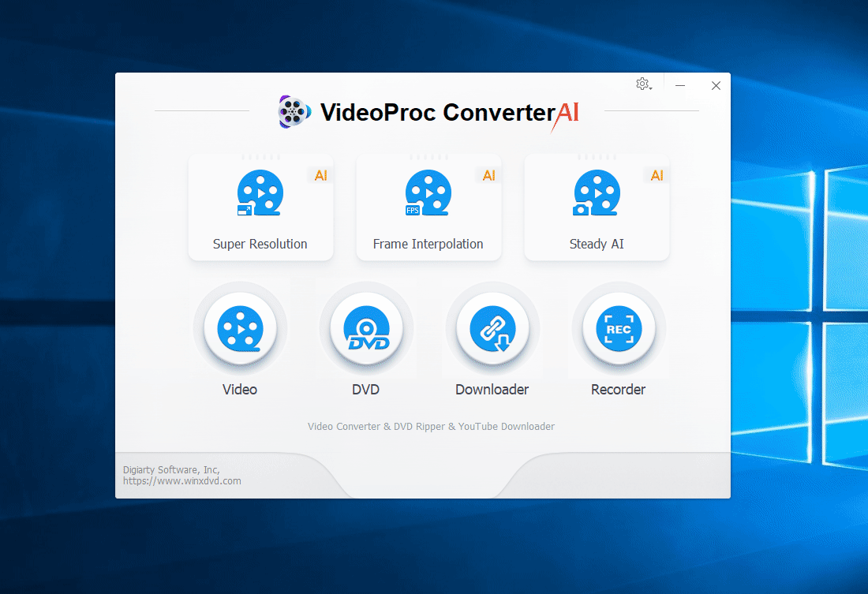Image resolution: width=868 pixels, height=594 pixels.
Task: Close the VideoProc Converter window
Action: click(716, 85)
